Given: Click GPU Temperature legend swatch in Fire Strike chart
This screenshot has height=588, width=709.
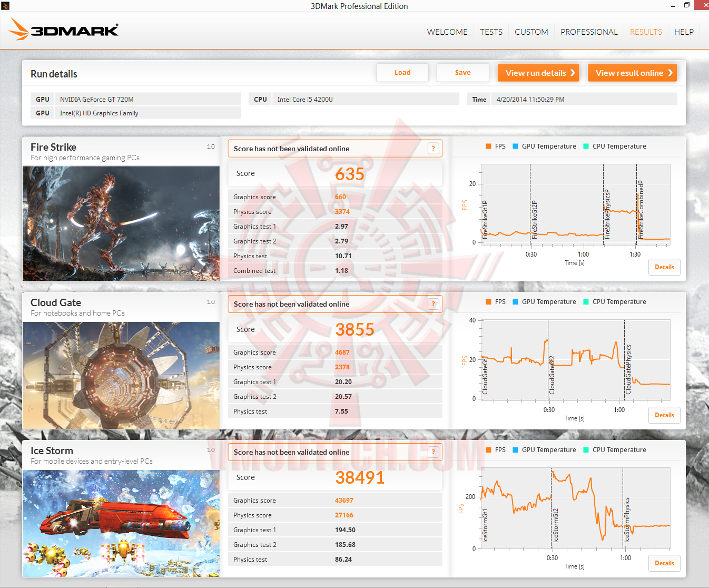Looking at the screenshot, I should (x=515, y=146).
